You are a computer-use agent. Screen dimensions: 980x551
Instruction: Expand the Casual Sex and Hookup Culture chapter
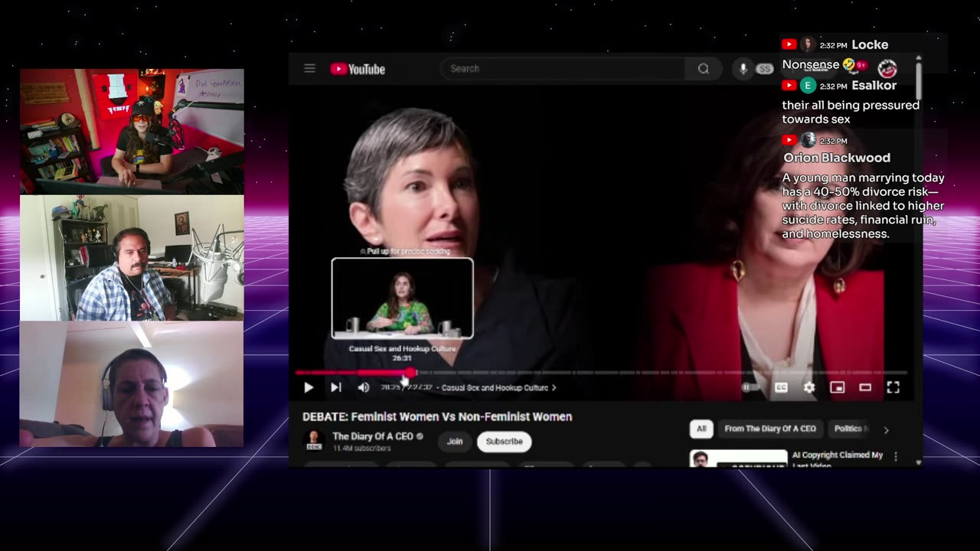(498, 387)
